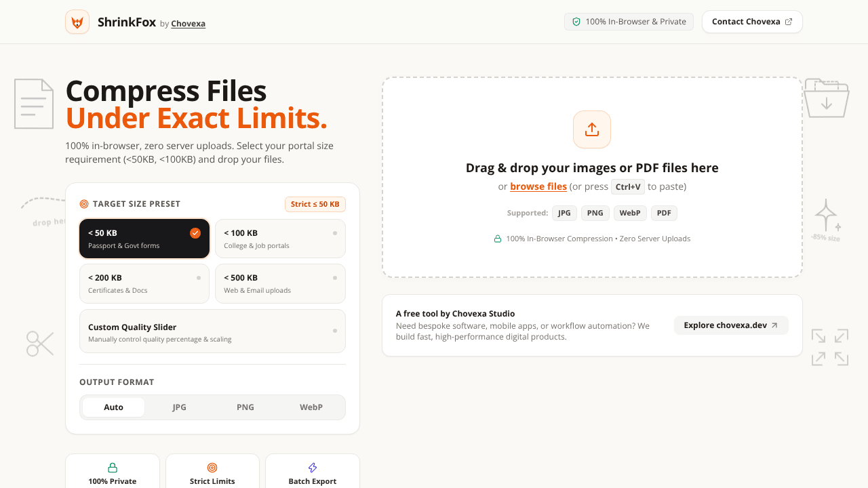The width and height of the screenshot is (868, 488).
Task: Click the PDF supported format chip
Action: tap(664, 213)
